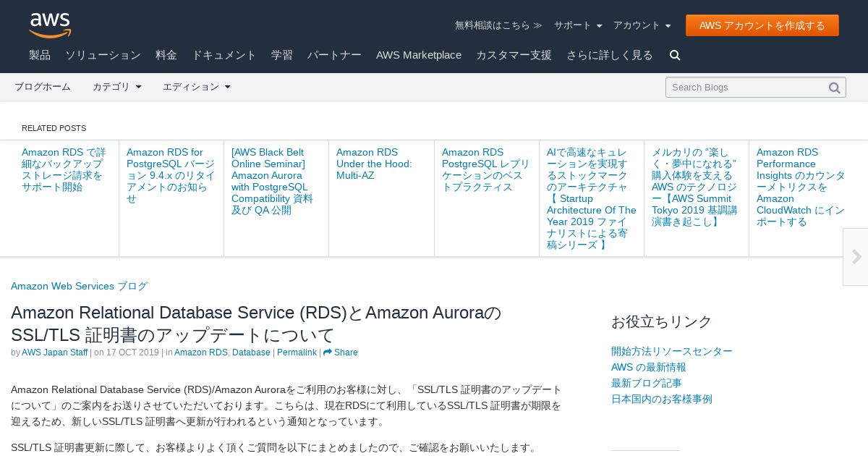
Task: Open the カテゴリ dropdown menu
Action: coord(117,87)
